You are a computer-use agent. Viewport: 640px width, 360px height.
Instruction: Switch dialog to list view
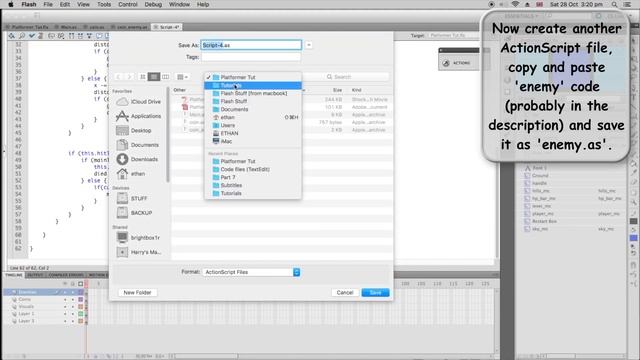pyautogui.click(x=154, y=77)
